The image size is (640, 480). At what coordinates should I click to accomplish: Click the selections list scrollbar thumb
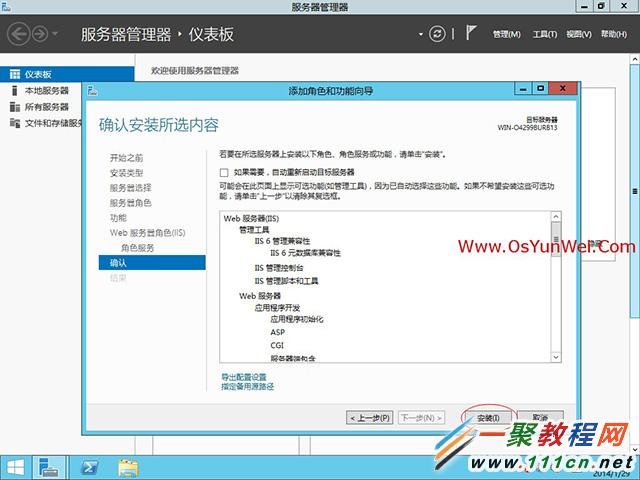tap(556, 239)
